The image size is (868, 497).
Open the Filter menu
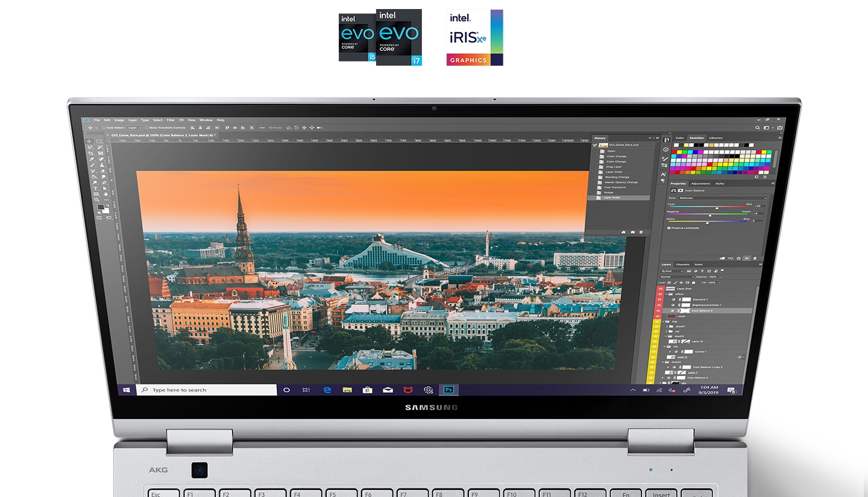[171, 120]
